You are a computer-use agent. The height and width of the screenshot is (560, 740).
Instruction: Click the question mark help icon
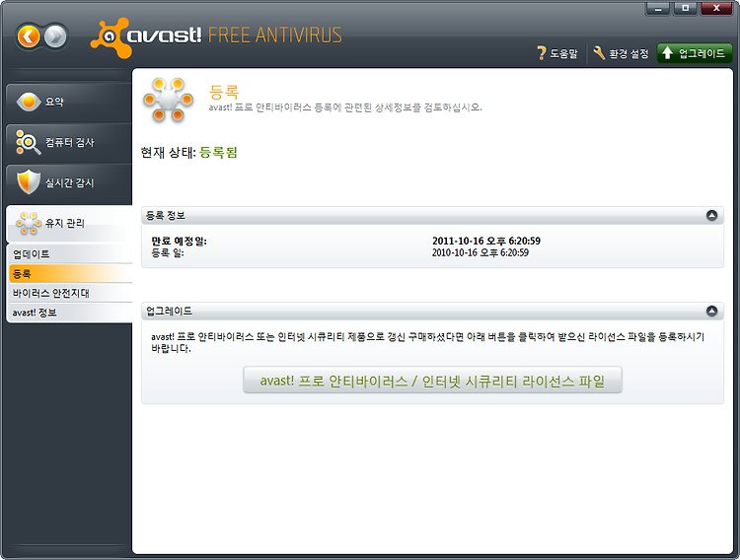tap(542, 53)
